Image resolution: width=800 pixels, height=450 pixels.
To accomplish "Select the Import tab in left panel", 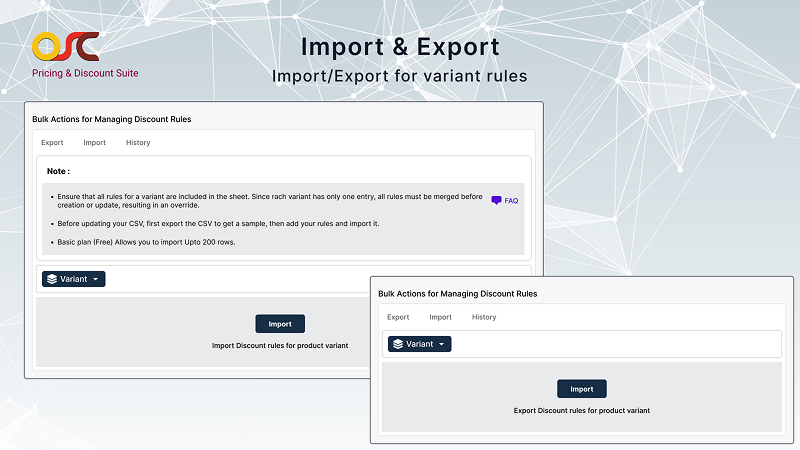I will [x=94, y=143].
